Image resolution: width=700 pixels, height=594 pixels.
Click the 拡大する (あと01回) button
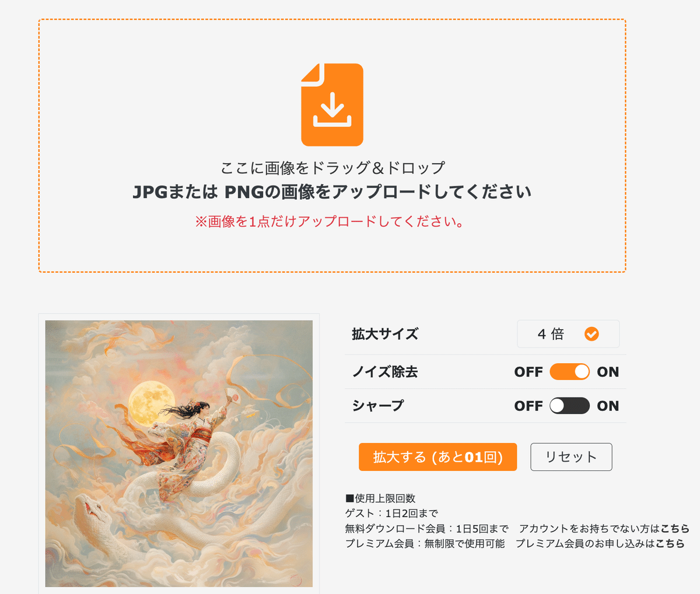tap(437, 456)
